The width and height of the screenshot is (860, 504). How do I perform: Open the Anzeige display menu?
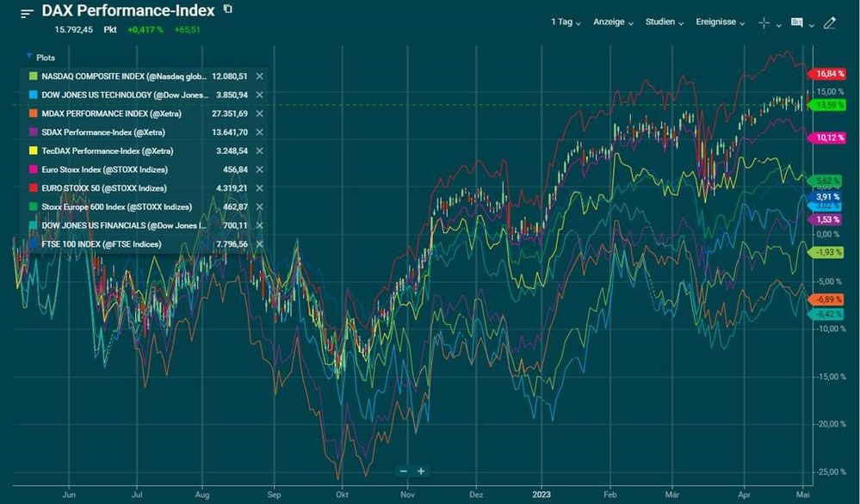click(613, 22)
